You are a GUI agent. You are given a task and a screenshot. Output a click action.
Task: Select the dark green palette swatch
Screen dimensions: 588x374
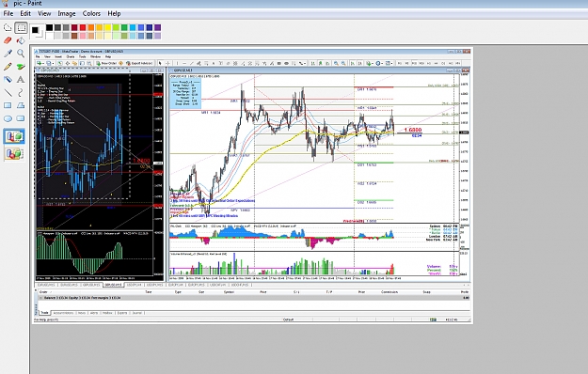click(x=124, y=27)
